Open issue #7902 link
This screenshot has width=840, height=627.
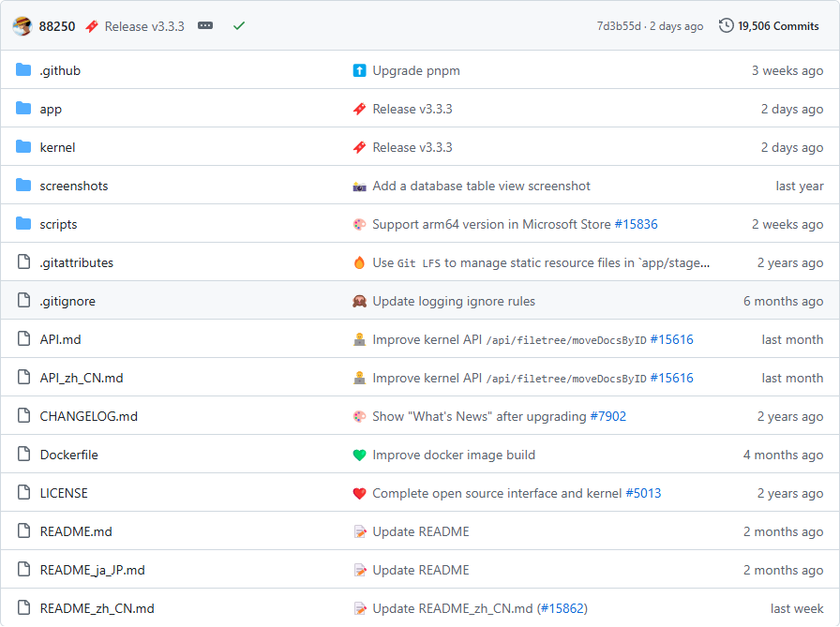tap(607, 416)
